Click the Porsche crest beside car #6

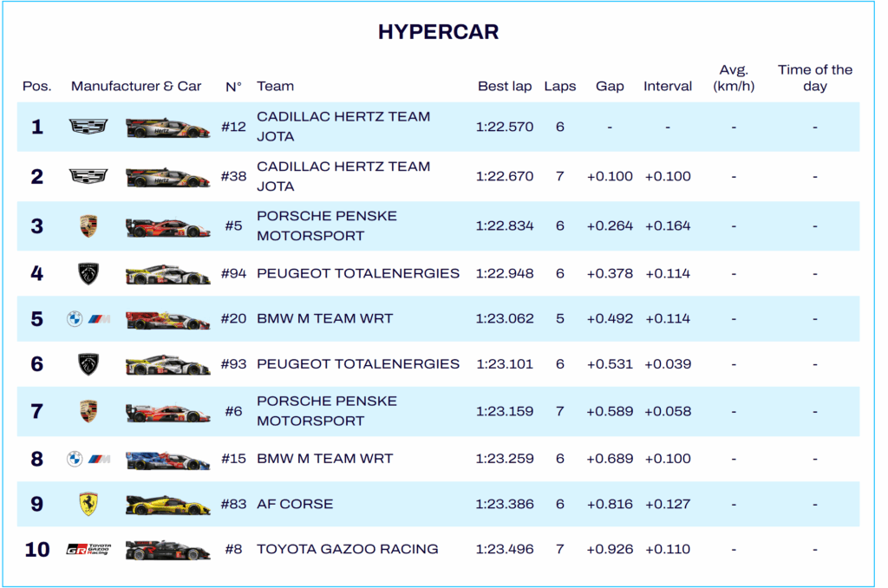(88, 411)
